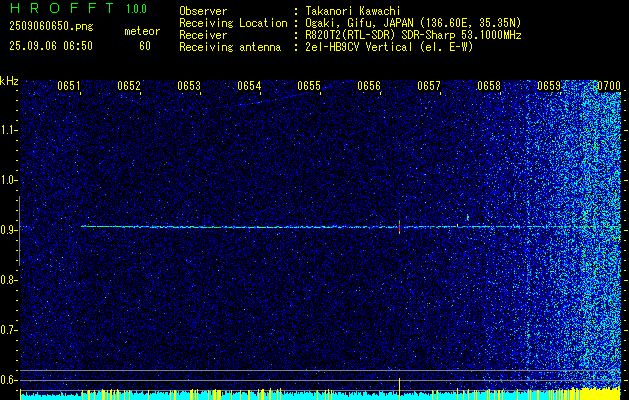629x400 pixels.
Task: Click the green blip near 0657
Action: click(468, 217)
